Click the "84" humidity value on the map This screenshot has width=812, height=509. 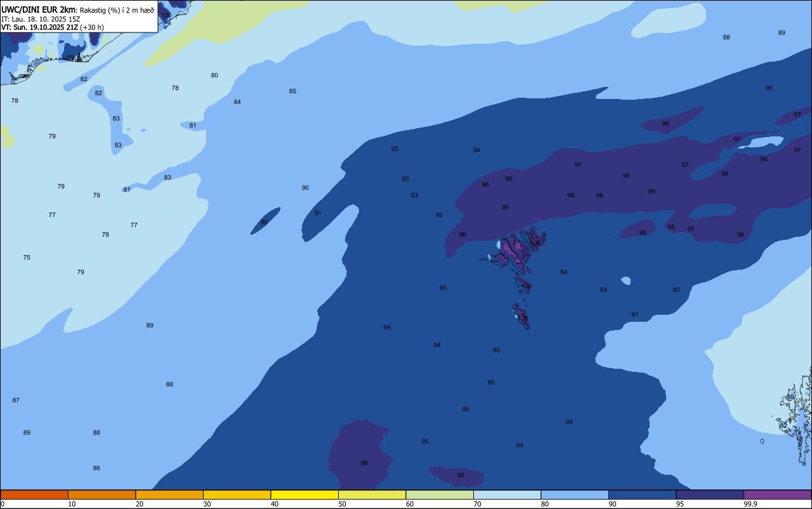pyautogui.click(x=237, y=102)
